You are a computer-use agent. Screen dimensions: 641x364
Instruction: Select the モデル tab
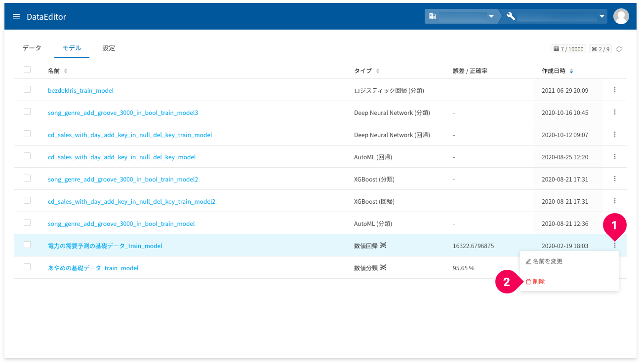[72, 48]
